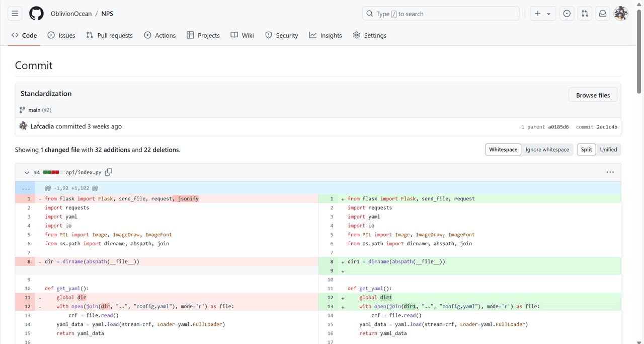Open parent commit a0185d6 link

pos(558,127)
